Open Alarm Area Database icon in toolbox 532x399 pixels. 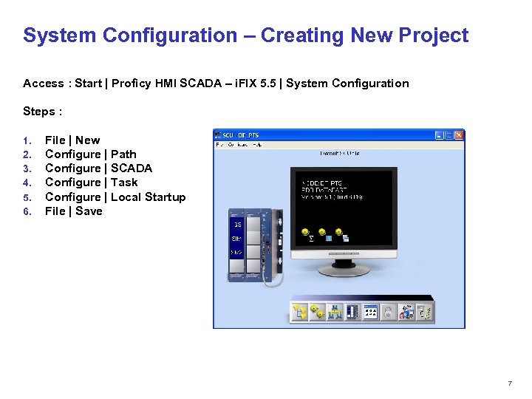[x=424, y=312]
